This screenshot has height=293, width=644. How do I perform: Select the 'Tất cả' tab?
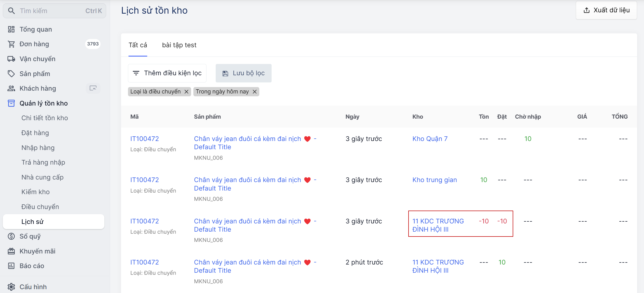coord(138,45)
